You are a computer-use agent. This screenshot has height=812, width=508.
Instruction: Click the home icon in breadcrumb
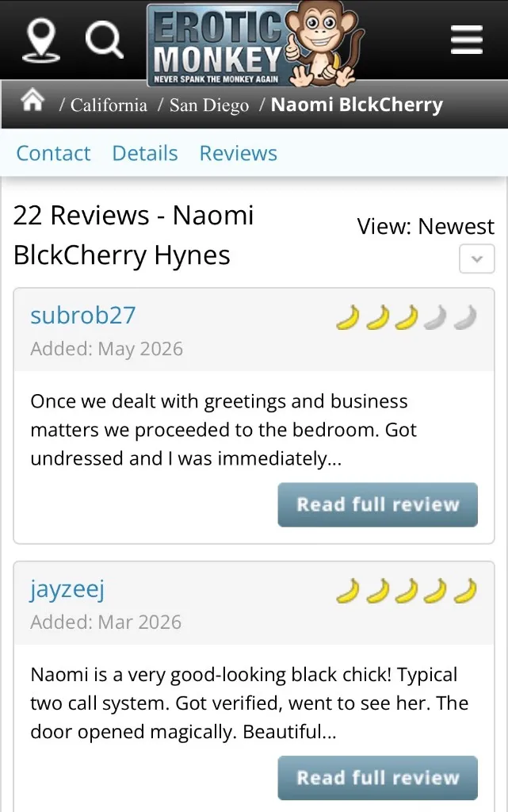tap(32, 101)
